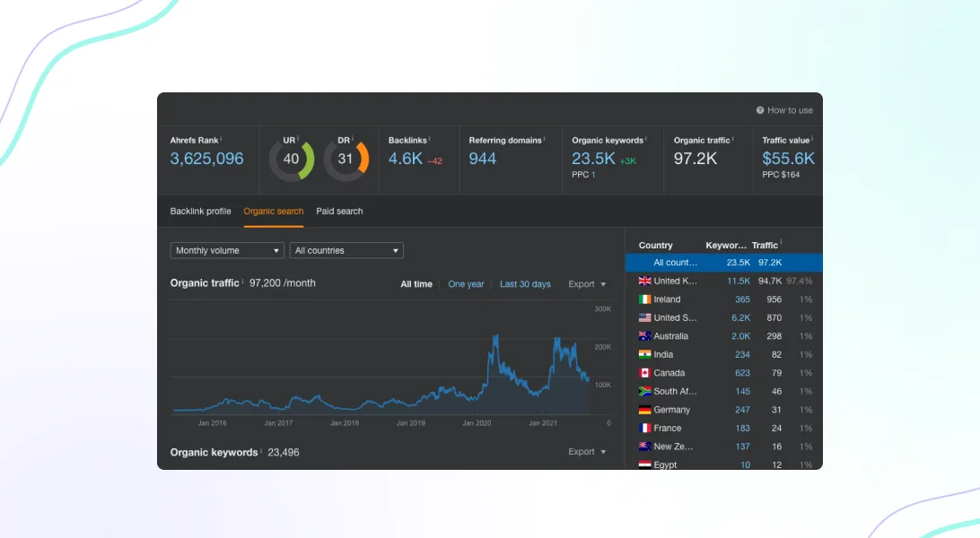Select the All countries row in table
980x538 pixels.
click(723, 263)
